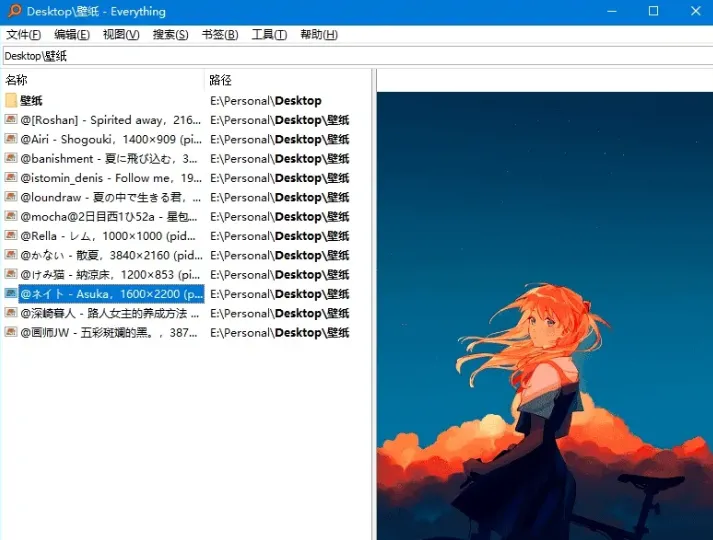The width and height of the screenshot is (713, 540).
Task: Click the image icon for @けみ猫 納涼床
Action: tap(11, 274)
